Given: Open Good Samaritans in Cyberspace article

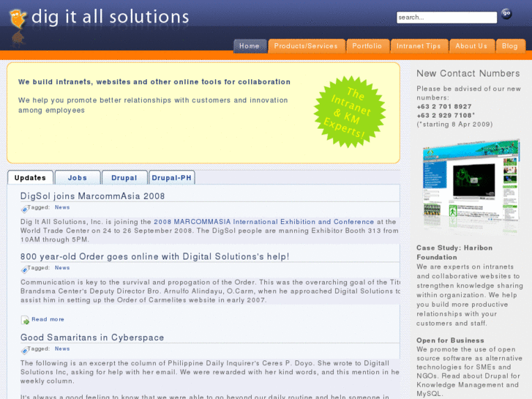Looking at the screenshot, I should (x=92, y=338).
